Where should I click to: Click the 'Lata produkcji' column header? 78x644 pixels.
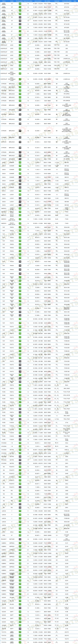[x=38, y=1]
